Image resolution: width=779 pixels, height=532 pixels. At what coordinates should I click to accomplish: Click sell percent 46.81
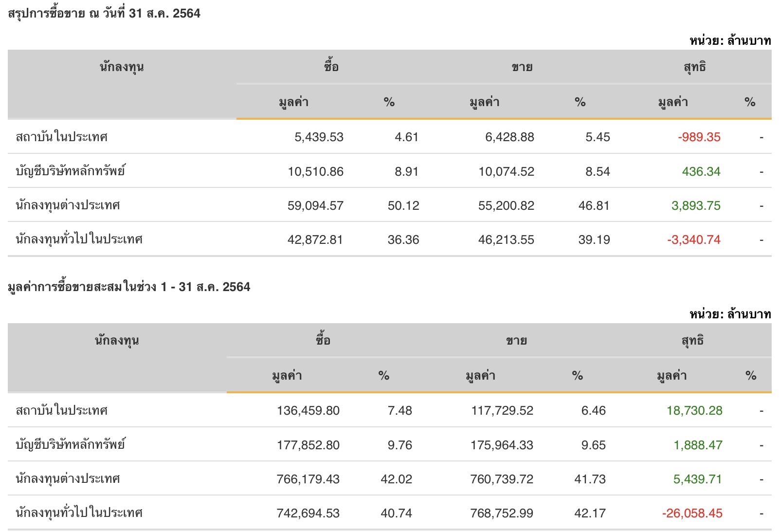(594, 206)
